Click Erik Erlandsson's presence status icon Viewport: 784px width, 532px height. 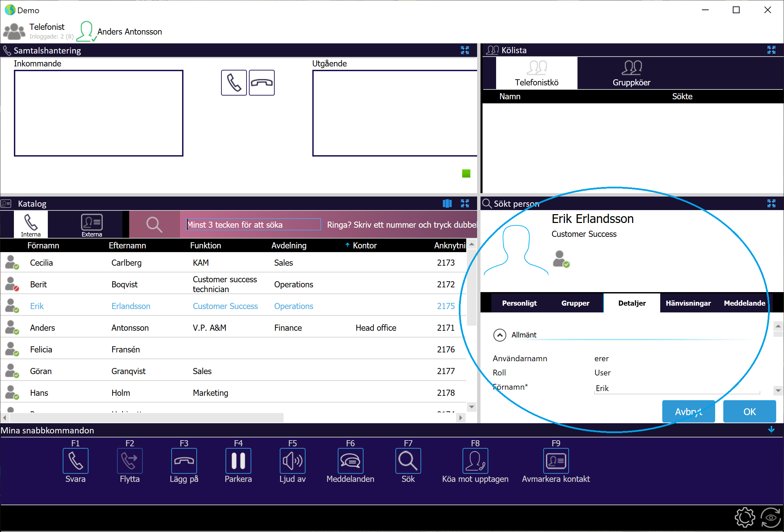(561, 259)
